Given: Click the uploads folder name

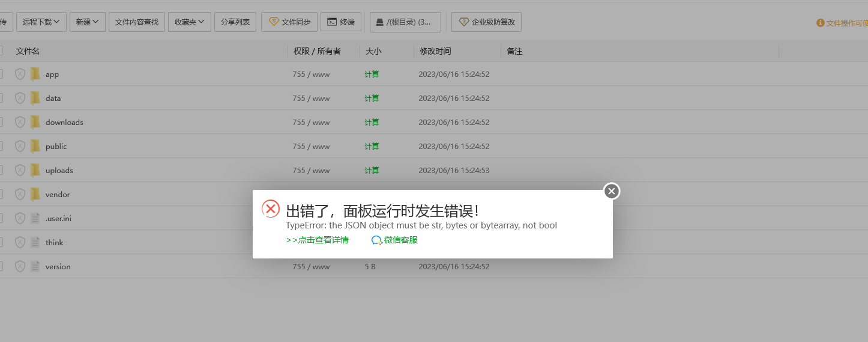Looking at the screenshot, I should point(59,171).
